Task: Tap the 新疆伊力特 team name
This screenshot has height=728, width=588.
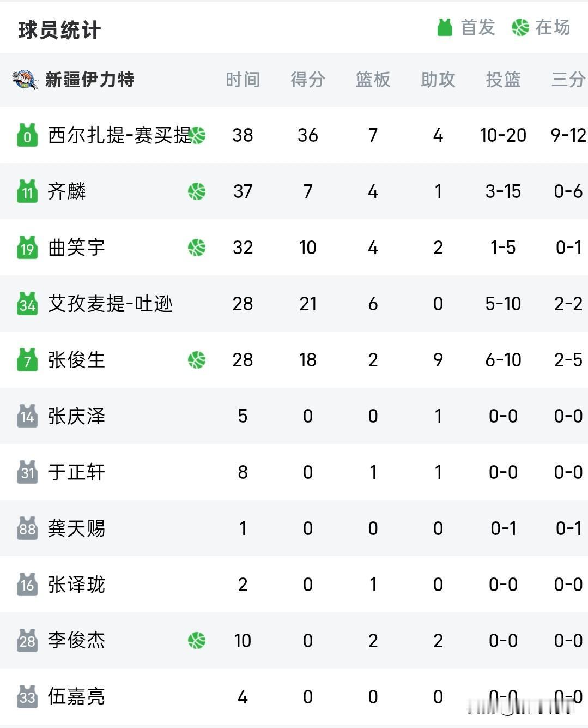Action: point(89,80)
